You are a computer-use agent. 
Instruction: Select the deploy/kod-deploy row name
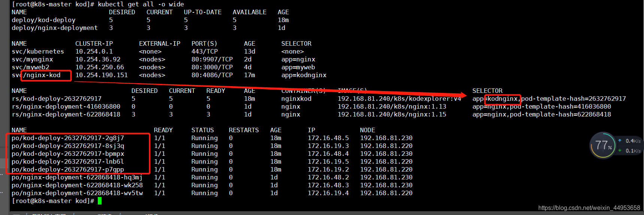(x=43, y=20)
